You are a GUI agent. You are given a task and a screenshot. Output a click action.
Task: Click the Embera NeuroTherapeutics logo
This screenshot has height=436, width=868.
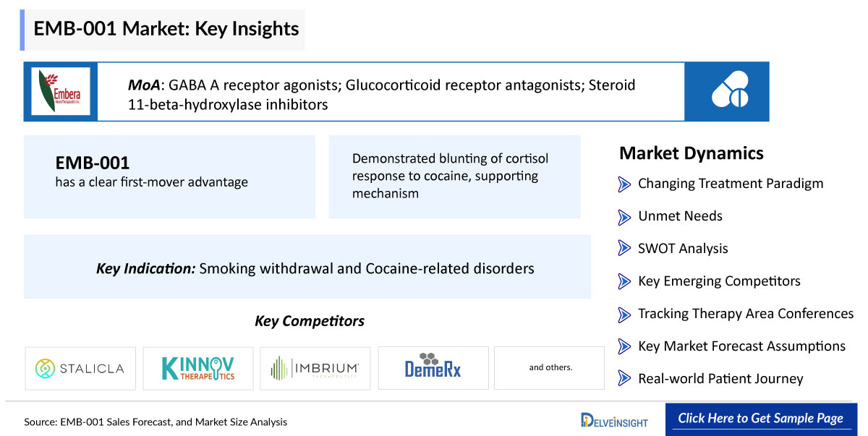pyautogui.click(x=61, y=91)
